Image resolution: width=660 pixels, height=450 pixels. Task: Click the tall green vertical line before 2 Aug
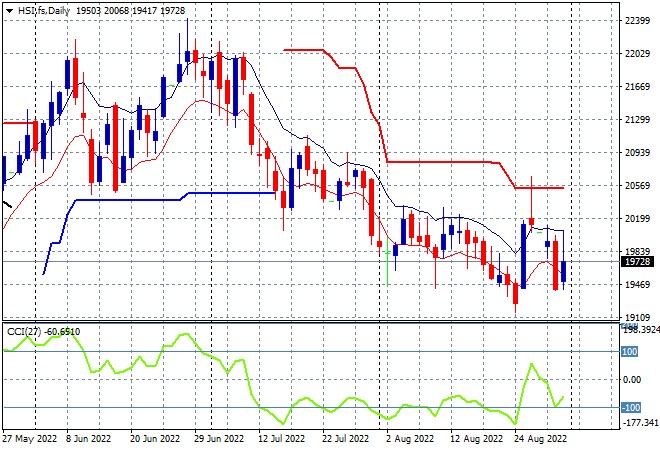(x=387, y=262)
